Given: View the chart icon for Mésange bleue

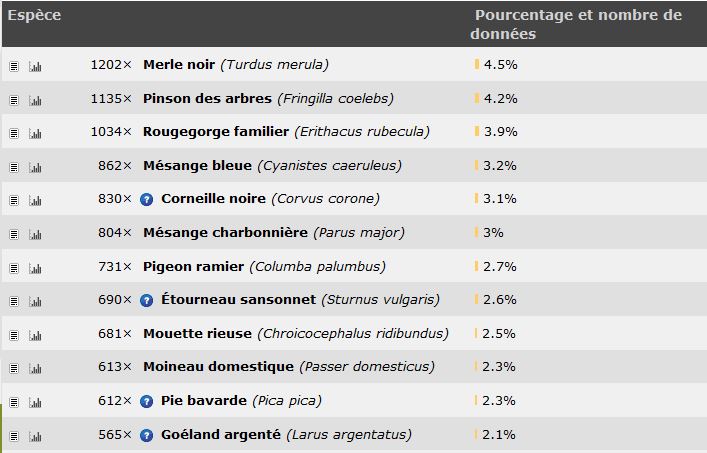Looking at the screenshot, I should [35, 168].
